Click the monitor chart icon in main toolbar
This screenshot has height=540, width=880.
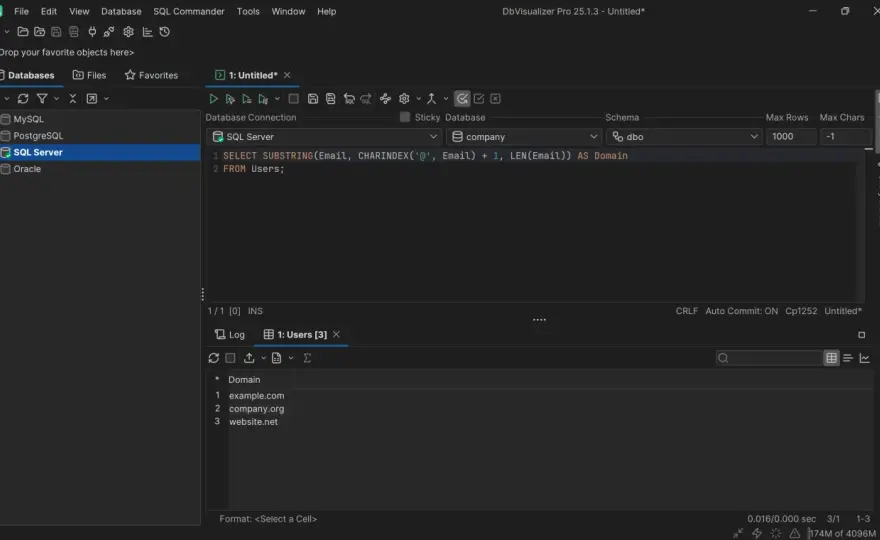click(148, 32)
